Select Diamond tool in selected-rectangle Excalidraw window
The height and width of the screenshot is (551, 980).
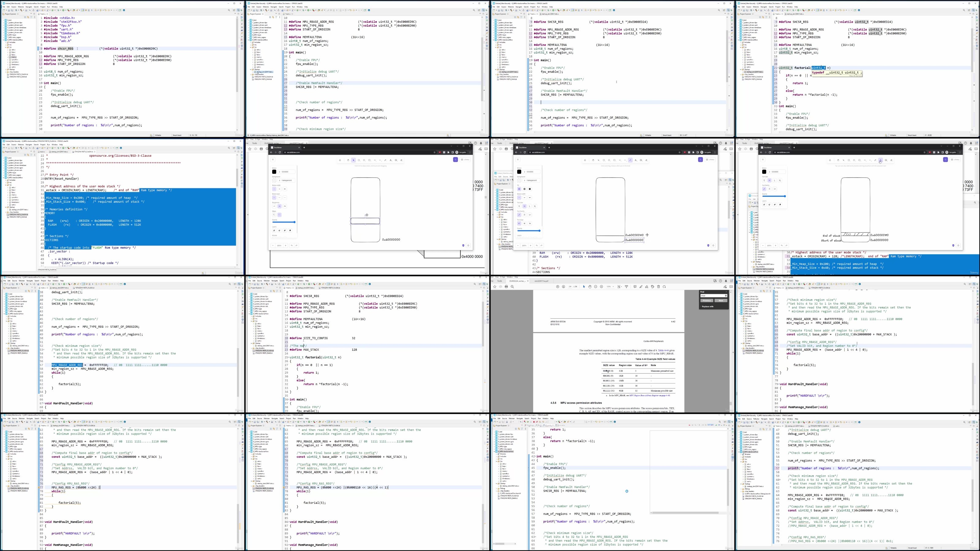click(364, 160)
